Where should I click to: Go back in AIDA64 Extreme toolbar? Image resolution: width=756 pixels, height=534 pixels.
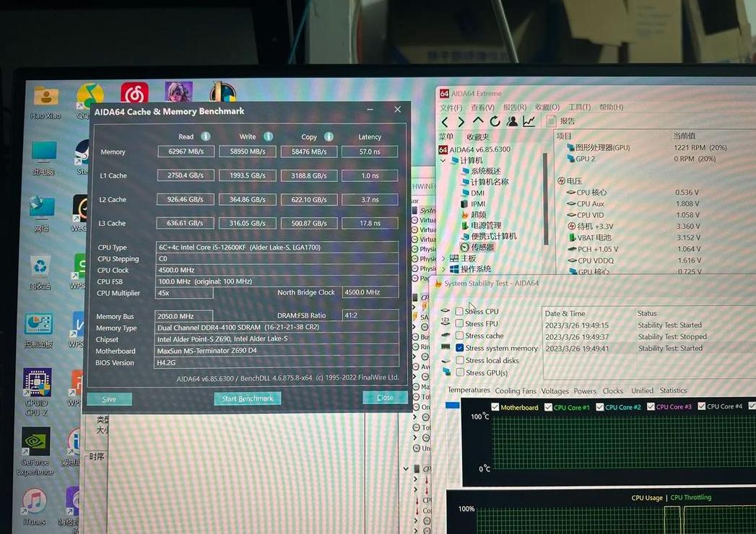pyautogui.click(x=445, y=122)
